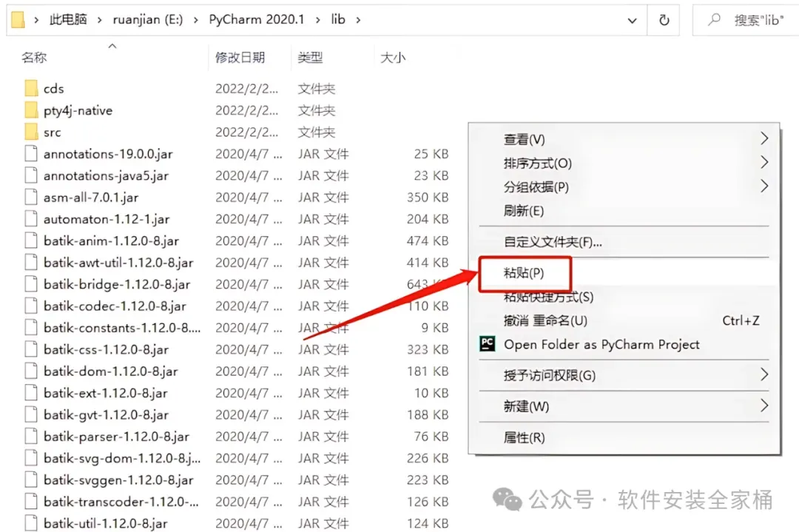Open 属性(R) from context menu
The image size is (799, 532).
coord(524,437)
